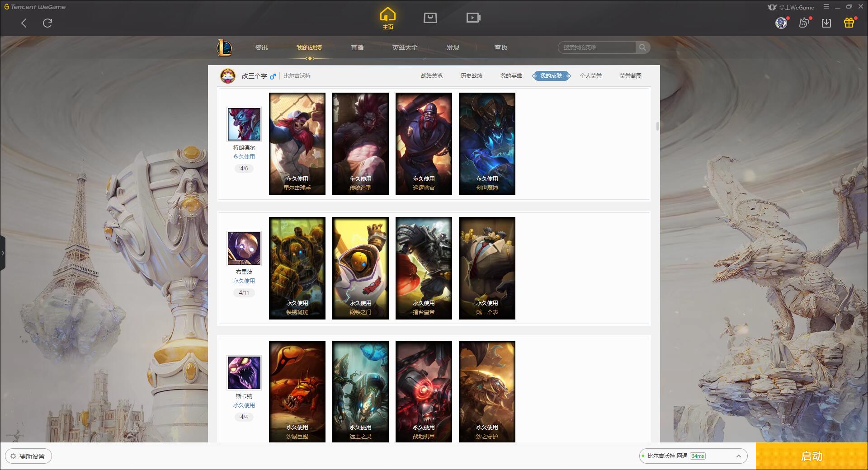868x470 pixels.
Task: Click the 启动 launch button
Action: 811,456
